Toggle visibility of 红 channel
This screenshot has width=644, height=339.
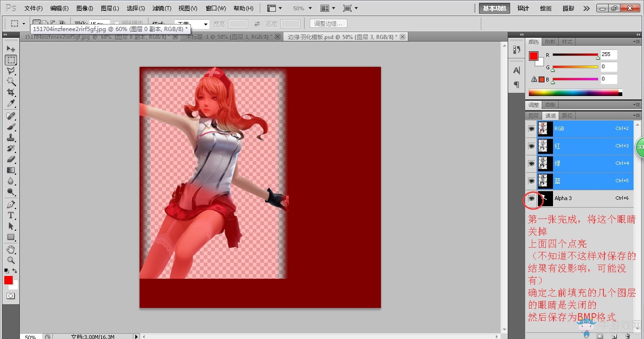tap(531, 146)
